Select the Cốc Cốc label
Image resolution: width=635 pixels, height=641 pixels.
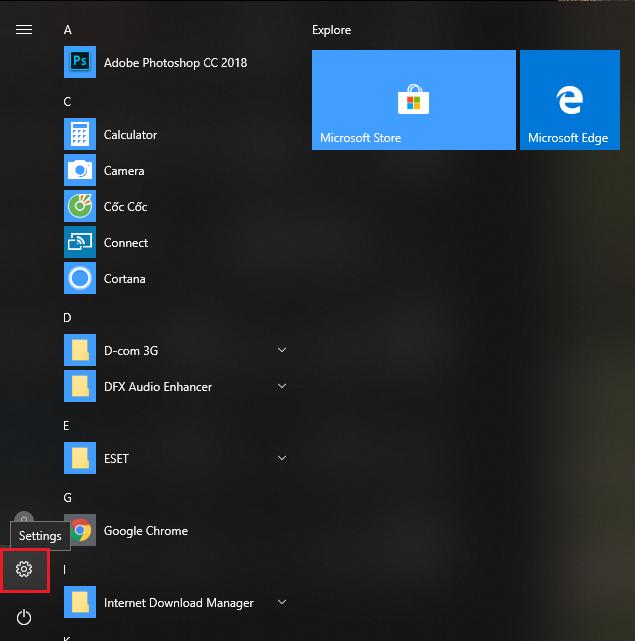click(x=126, y=206)
